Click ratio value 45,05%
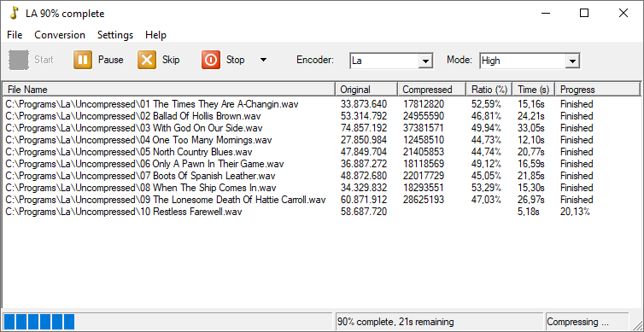 (x=486, y=176)
